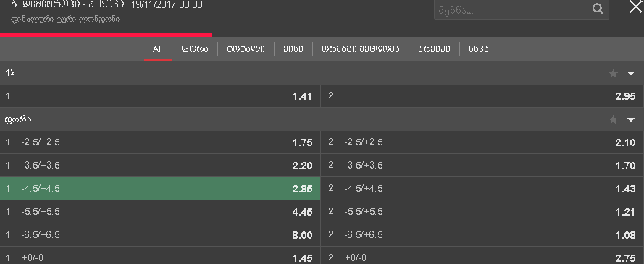Open the ფორა tab
Image resolution: width=644 pixels, height=264 pixels.
195,49
